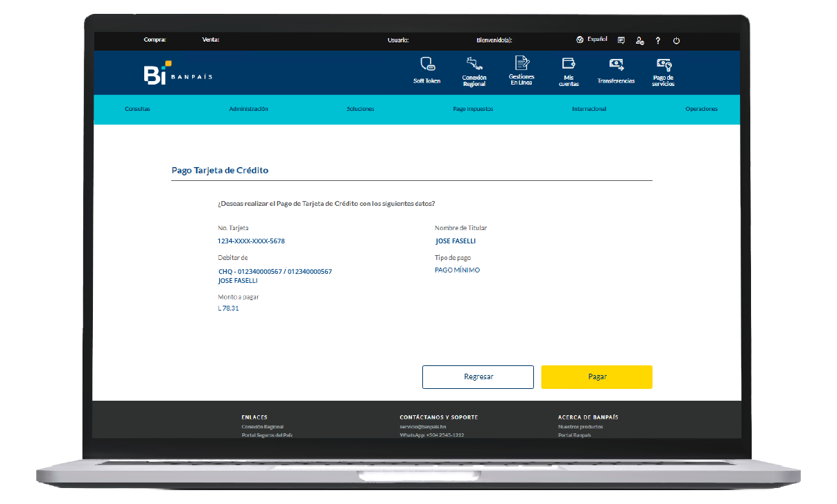
Task: Open Mis cuentas
Action: [569, 69]
